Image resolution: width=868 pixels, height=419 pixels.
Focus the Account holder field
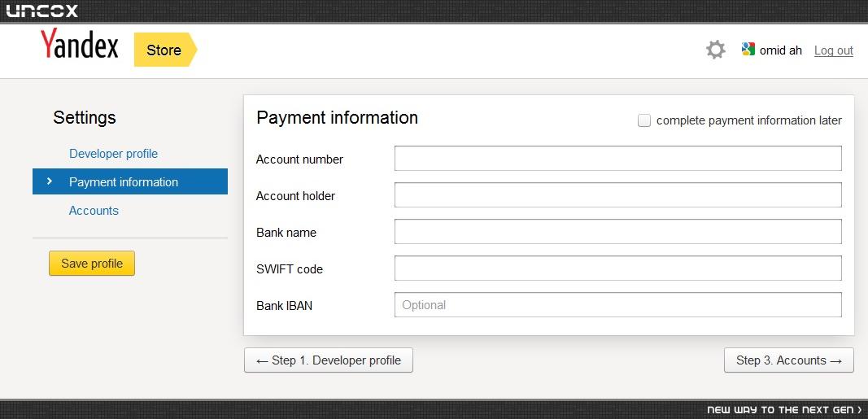[617, 194]
